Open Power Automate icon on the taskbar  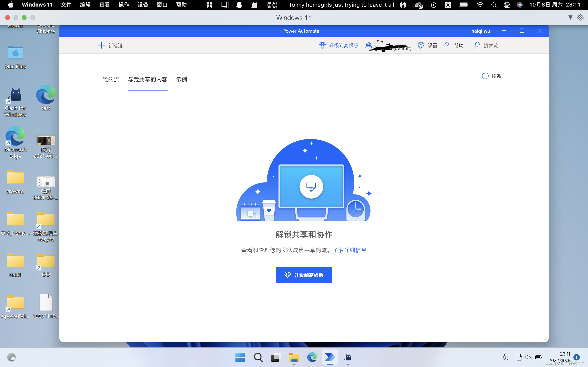coord(330,357)
